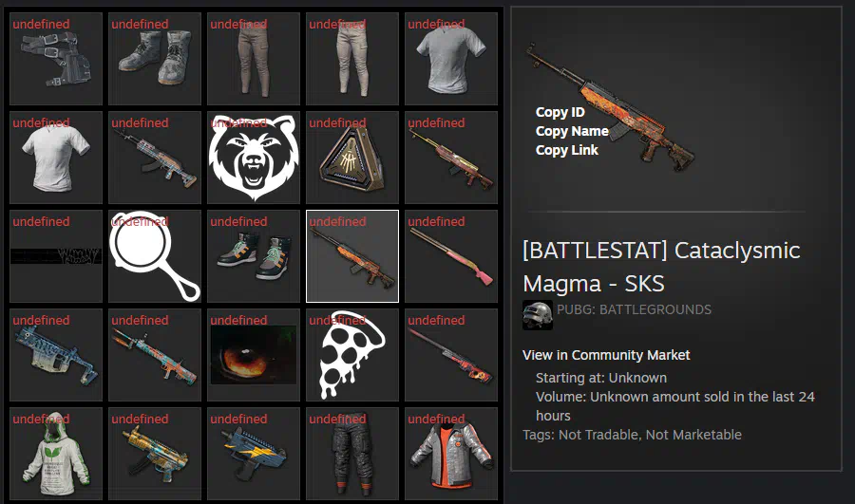Select the frying pan emblem item
Screen dimensions: 855x504
tap(155, 256)
